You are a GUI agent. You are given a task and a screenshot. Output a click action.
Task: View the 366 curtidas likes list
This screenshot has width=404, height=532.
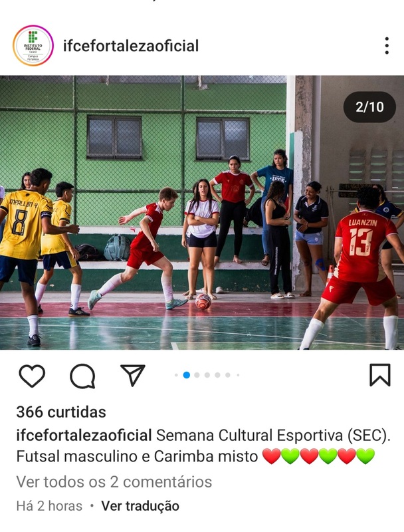coord(61,412)
